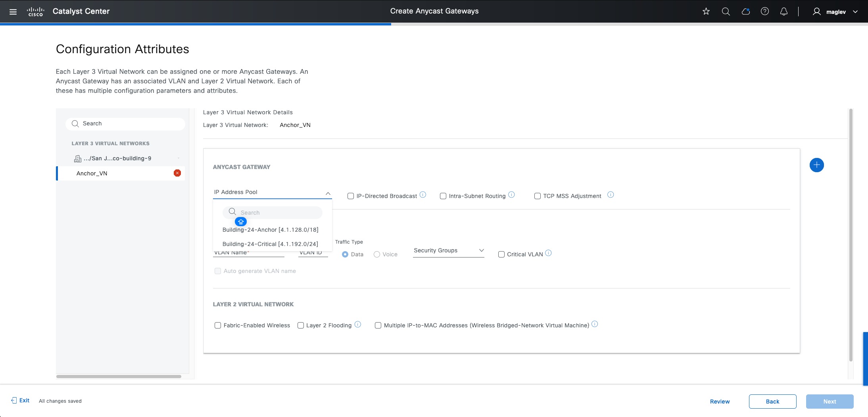This screenshot has width=868, height=417.
Task: Enable IP-Directed Broadcast checkbox
Action: [x=351, y=196]
